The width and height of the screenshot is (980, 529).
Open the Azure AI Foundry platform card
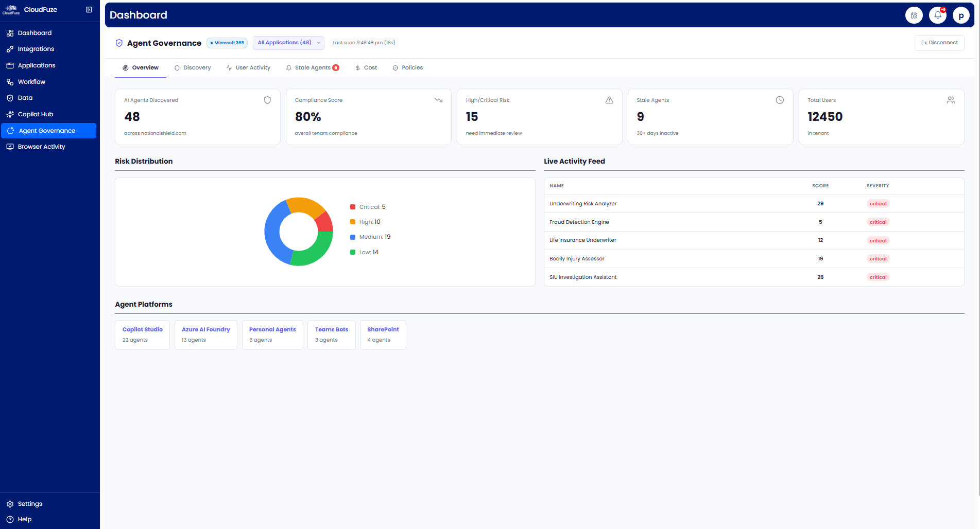click(x=206, y=335)
